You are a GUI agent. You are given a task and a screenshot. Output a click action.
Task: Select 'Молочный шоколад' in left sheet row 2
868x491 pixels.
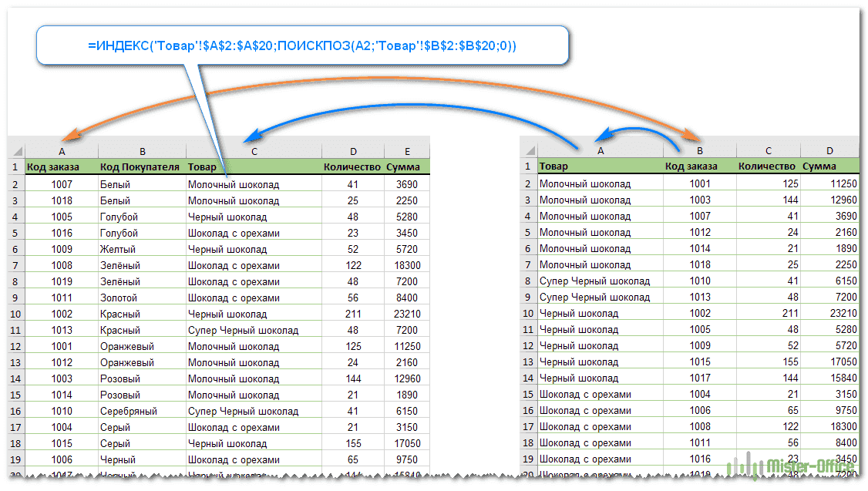point(254,184)
